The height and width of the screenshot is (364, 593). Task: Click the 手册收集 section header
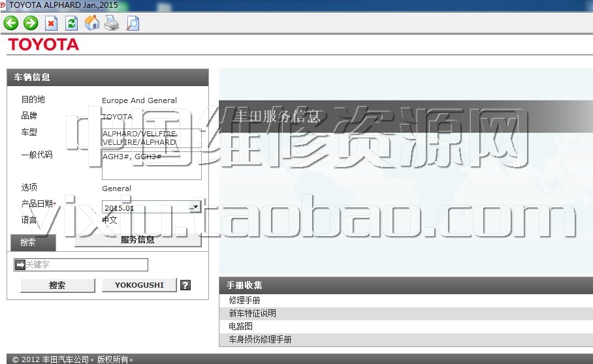click(406, 285)
